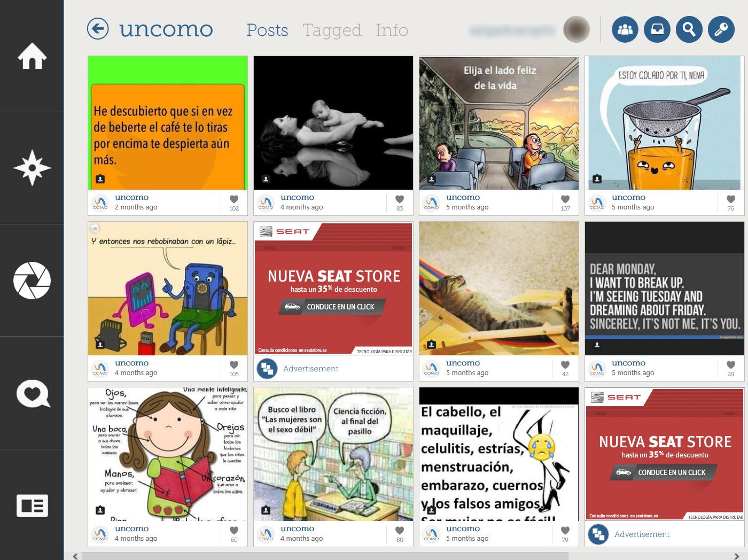The height and width of the screenshot is (560, 748).
Task: Open the inbox tray icon at top
Action: (x=657, y=29)
